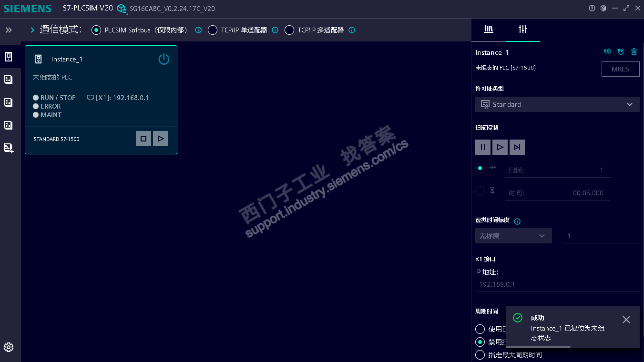Select the Instance_1 title on the card
Image resolution: width=644 pixels, height=362 pixels.
pyautogui.click(x=67, y=59)
